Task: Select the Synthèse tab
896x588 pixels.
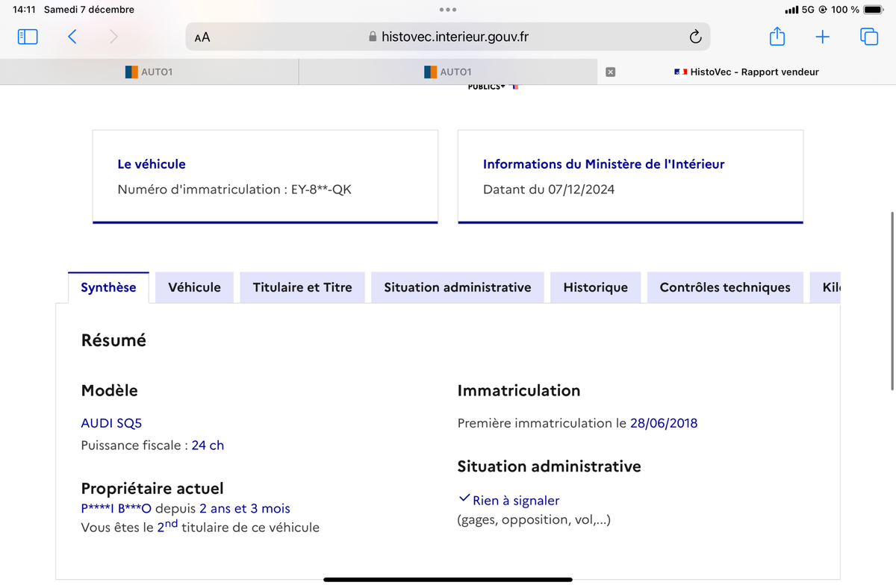Action: point(108,287)
